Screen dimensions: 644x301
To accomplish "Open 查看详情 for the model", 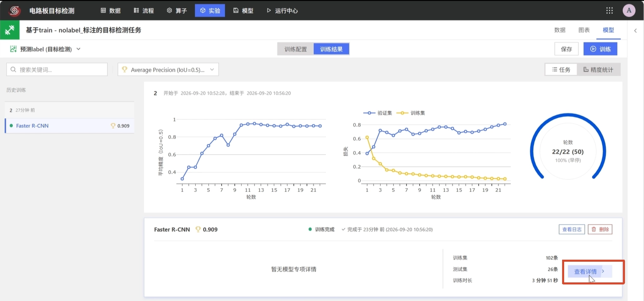I will coord(589,272).
